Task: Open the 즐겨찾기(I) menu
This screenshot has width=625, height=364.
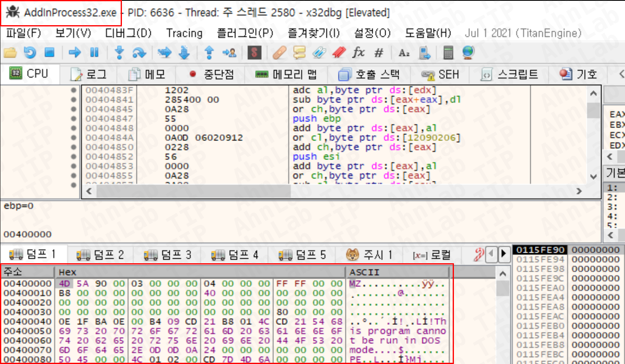Action: coord(314,33)
